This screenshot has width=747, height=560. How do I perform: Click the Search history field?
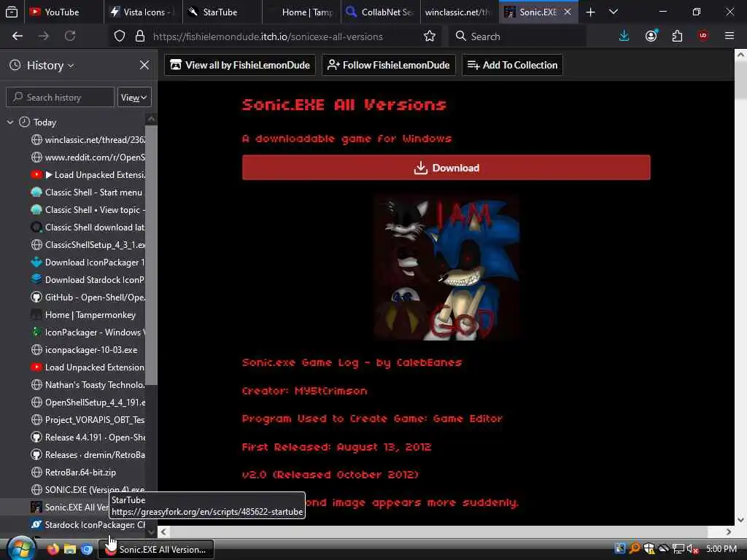(60, 98)
